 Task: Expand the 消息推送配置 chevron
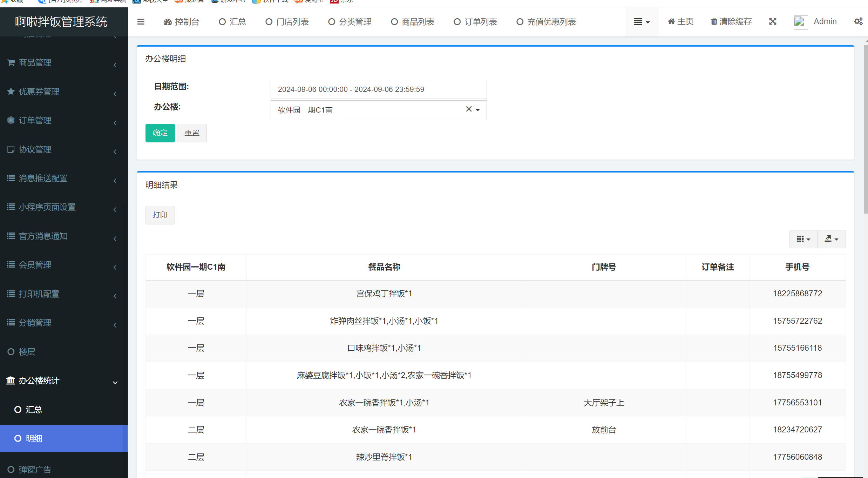point(115,181)
